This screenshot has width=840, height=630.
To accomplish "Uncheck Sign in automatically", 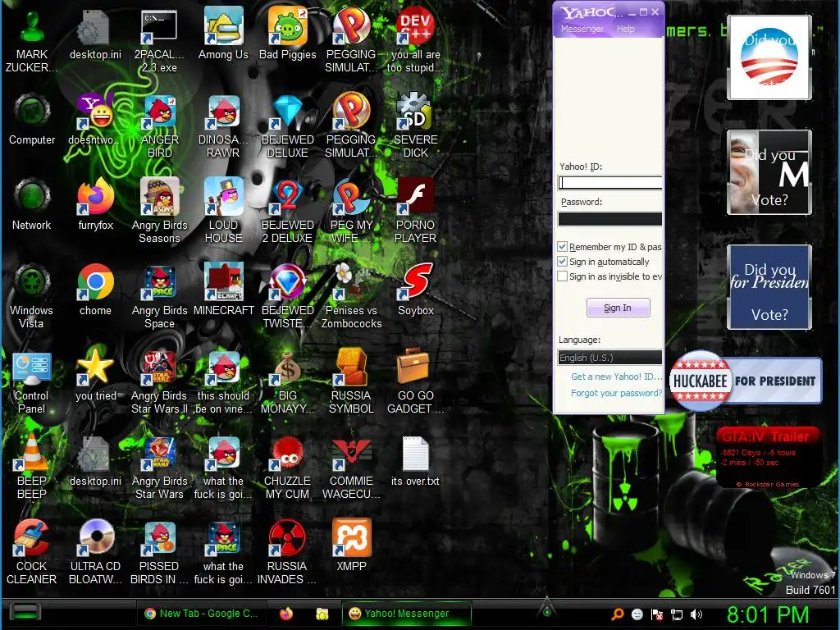I will click(x=562, y=262).
